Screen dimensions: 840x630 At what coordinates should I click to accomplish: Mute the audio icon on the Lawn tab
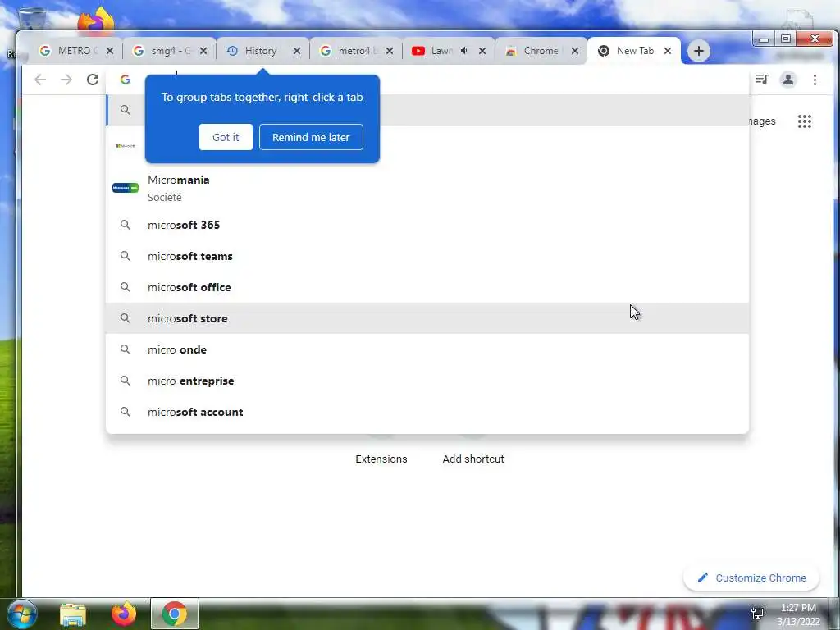(x=464, y=51)
